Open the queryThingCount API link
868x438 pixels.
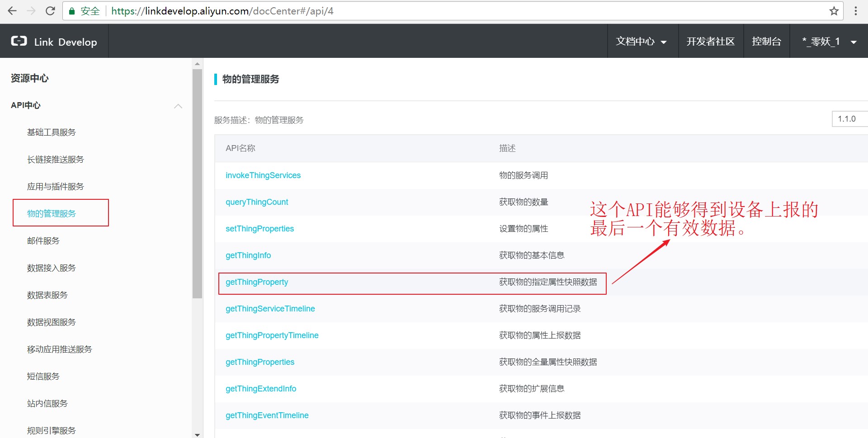click(257, 202)
